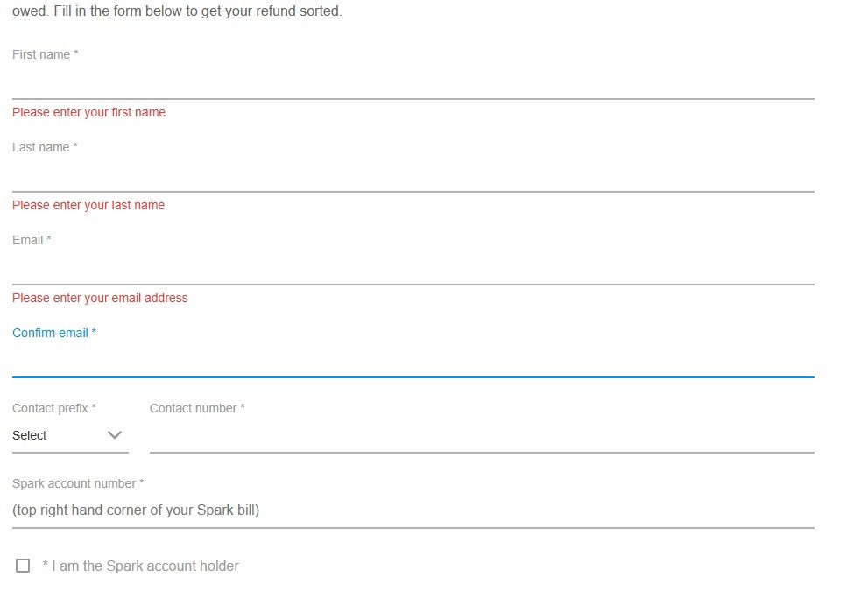
Task: Click the Contact number input field
Action: [482, 436]
